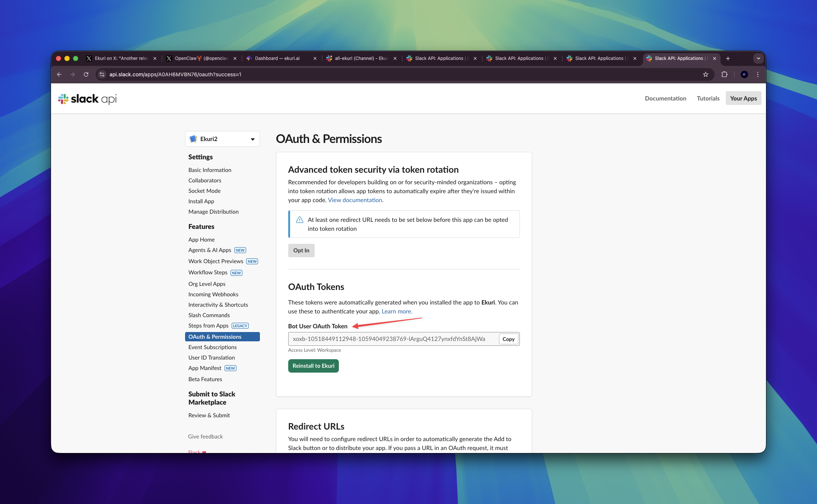Switch to the Dashboard — ekuri.ai tab

(x=277, y=58)
